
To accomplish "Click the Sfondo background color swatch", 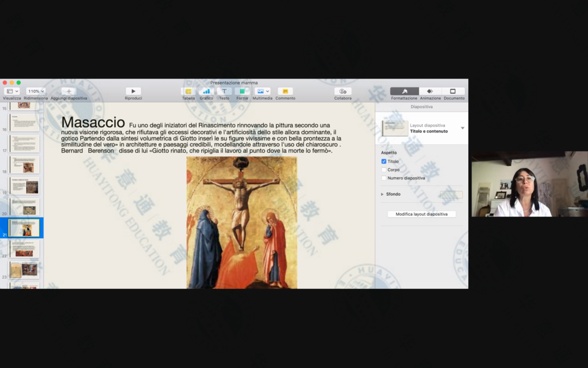I will pyautogui.click(x=451, y=194).
